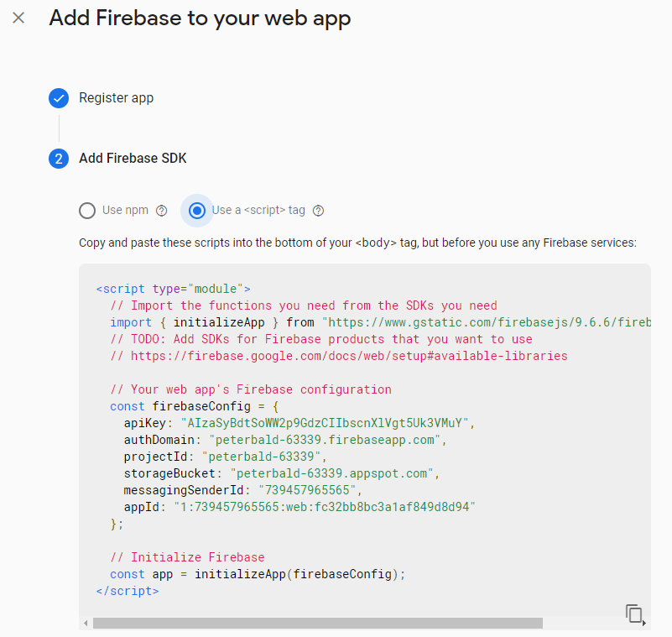Image resolution: width=672 pixels, height=637 pixels.
Task: Click the projectId value in the code
Action: click(x=262, y=457)
